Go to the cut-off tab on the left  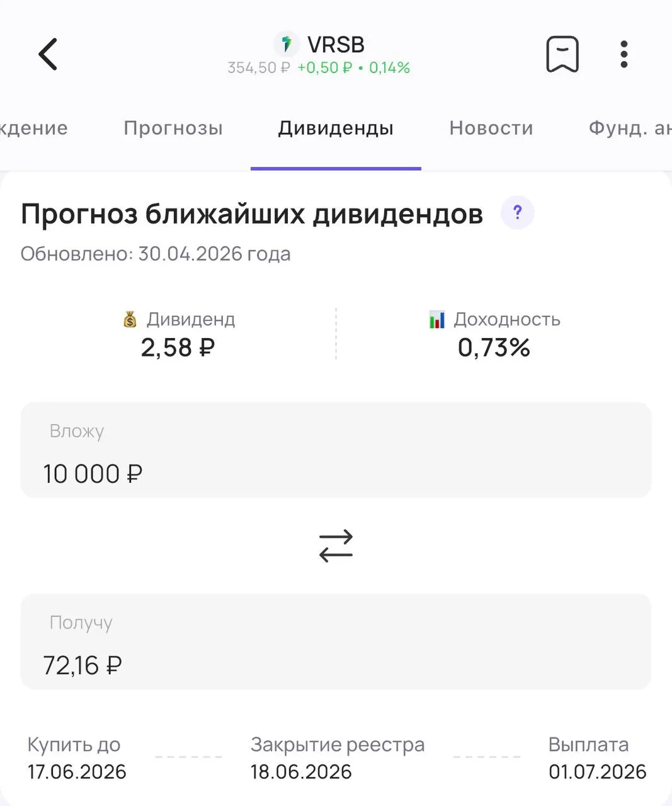34,128
